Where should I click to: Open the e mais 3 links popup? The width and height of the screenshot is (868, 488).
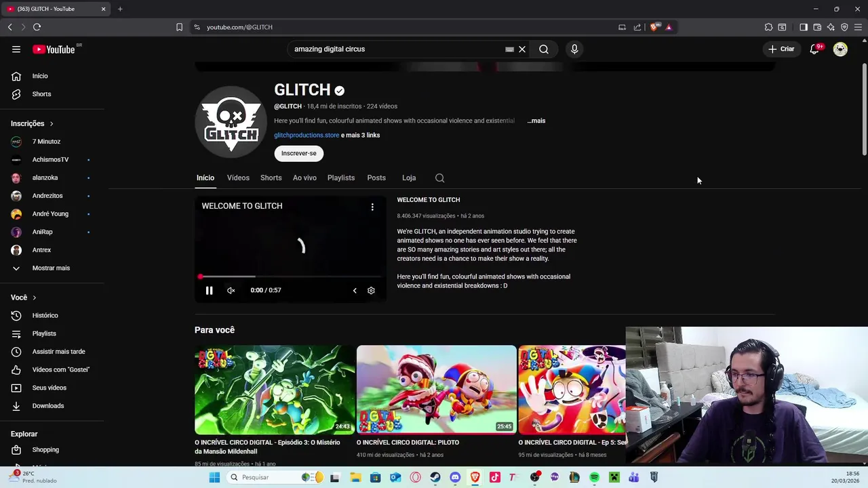coord(360,135)
